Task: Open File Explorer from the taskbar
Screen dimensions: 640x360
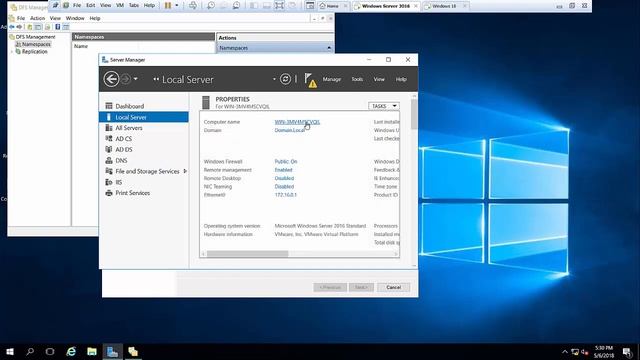Action: (92, 351)
